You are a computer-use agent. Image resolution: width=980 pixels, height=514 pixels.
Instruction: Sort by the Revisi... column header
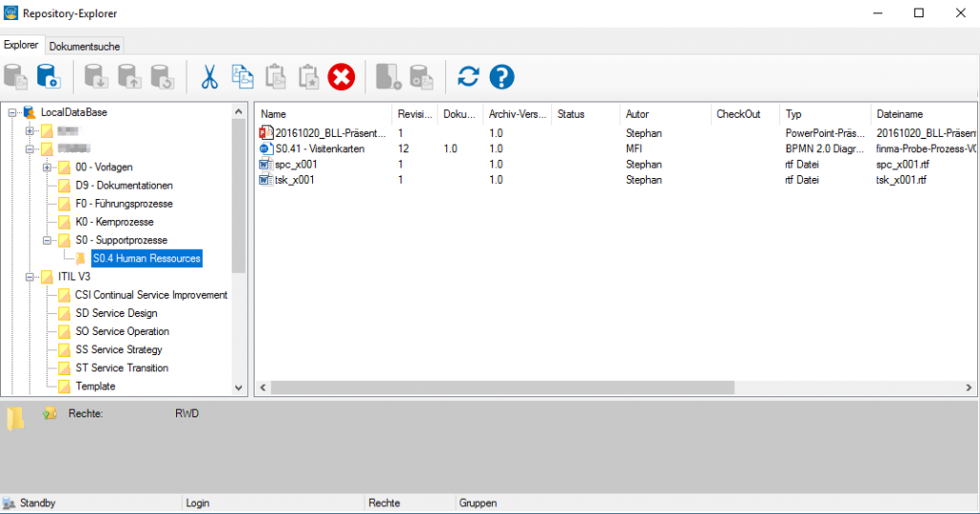(415, 114)
